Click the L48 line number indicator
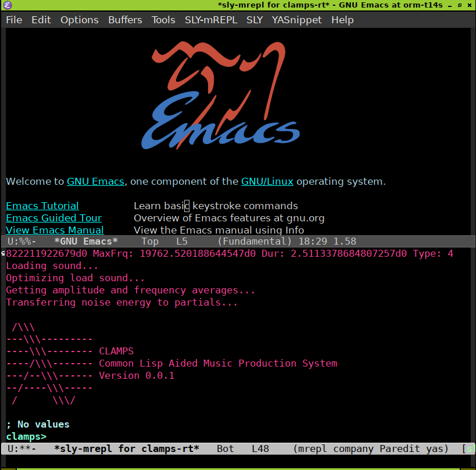 point(260,449)
